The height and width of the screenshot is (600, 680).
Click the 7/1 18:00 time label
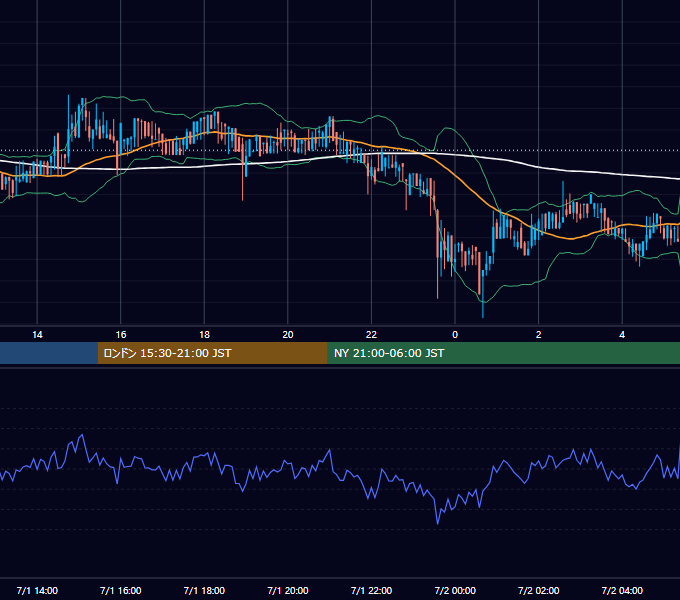(204, 590)
